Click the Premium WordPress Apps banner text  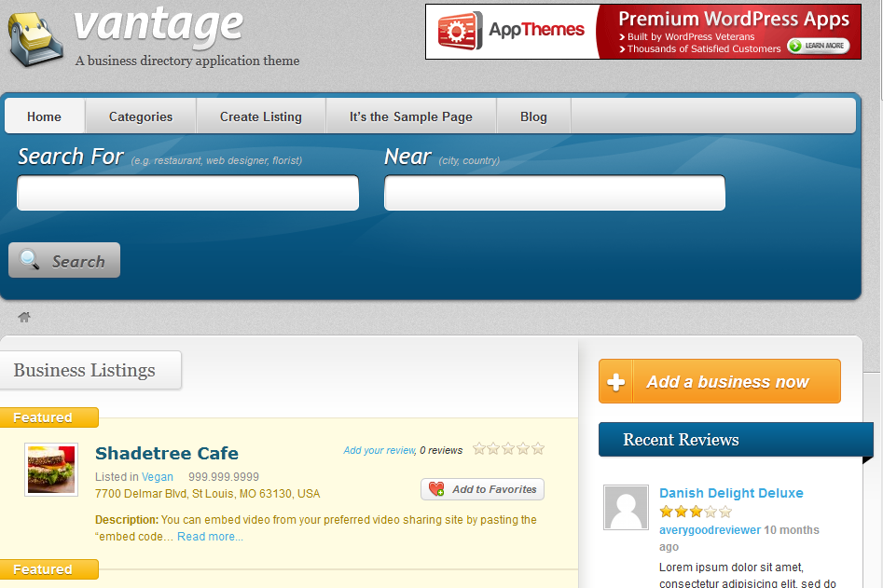[734, 19]
